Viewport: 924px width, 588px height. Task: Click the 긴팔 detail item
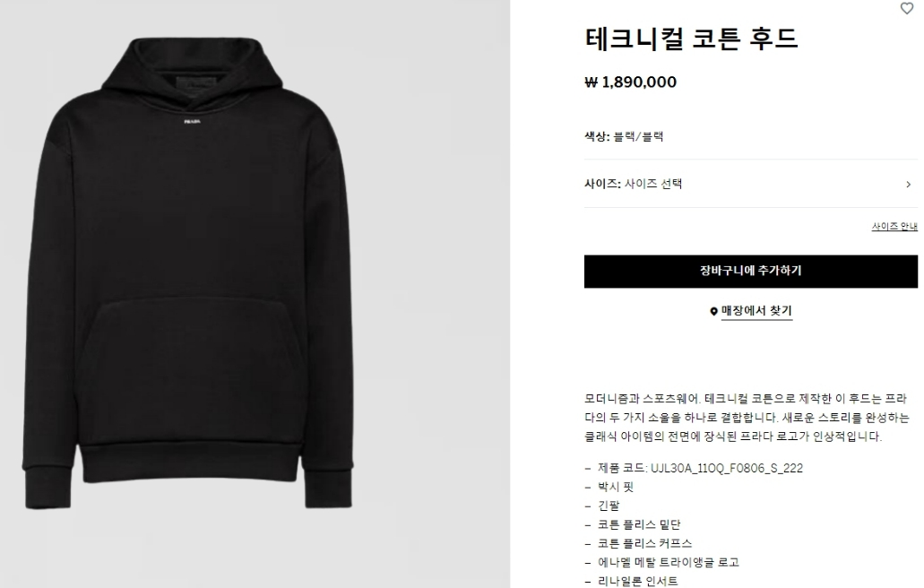(x=609, y=506)
